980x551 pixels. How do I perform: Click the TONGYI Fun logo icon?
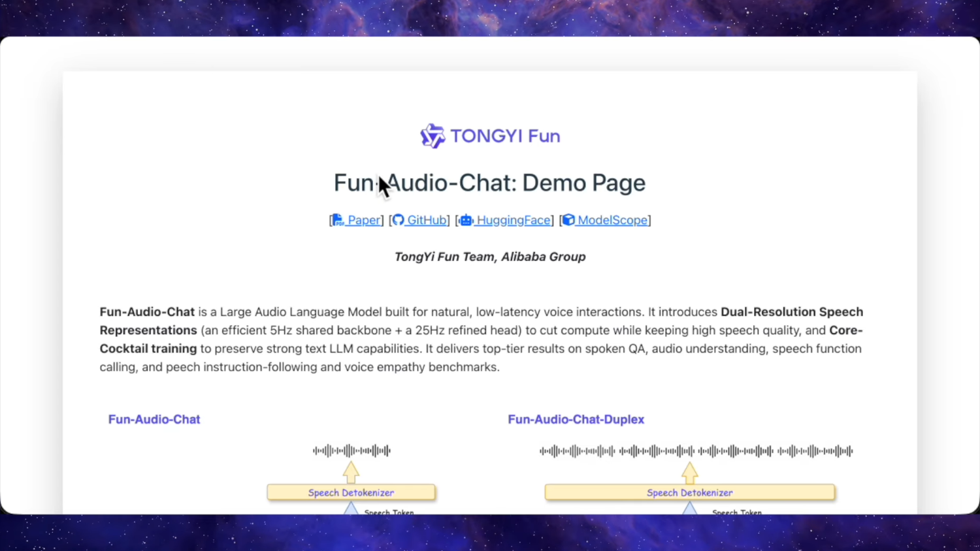click(x=433, y=136)
